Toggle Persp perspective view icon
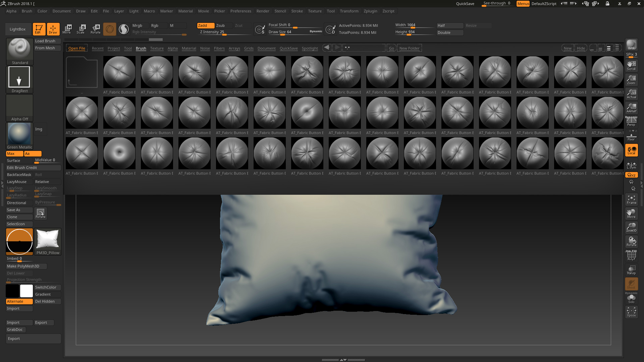Image resolution: width=644 pixels, height=362 pixels. (x=631, y=121)
